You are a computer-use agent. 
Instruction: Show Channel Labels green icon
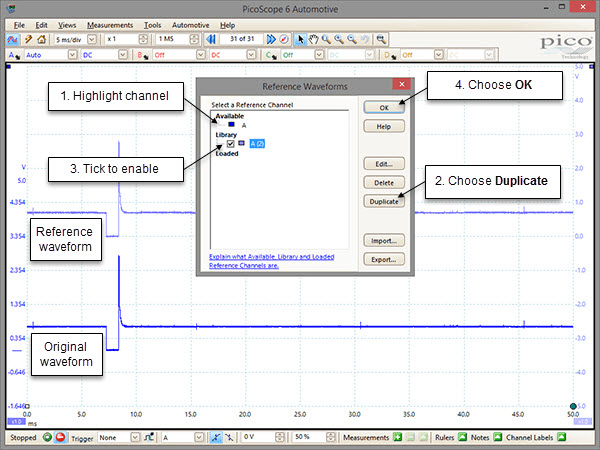coord(561,437)
